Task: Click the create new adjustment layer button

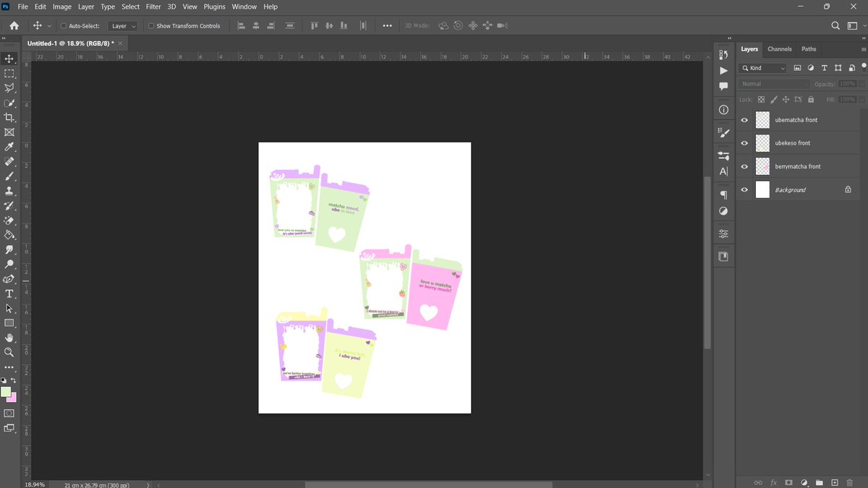Action: (804, 482)
